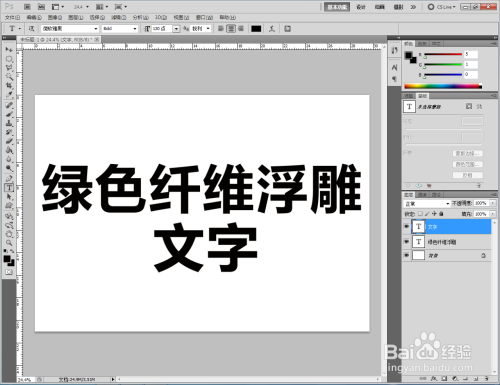Open the 图像 (Image) menu
The image size is (500, 385).
pyautogui.click(x=55, y=17)
